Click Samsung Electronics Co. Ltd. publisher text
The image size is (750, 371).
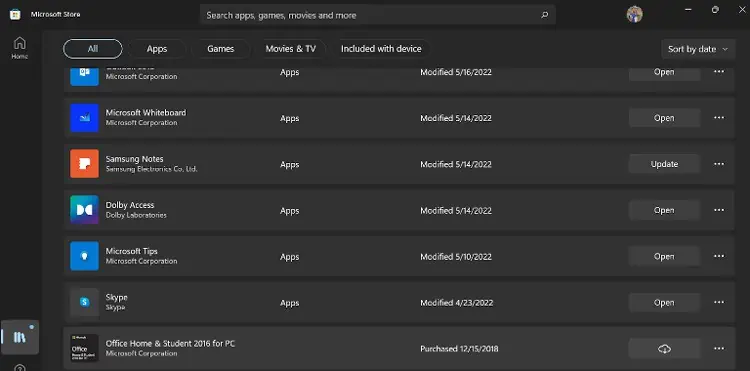[152, 169]
